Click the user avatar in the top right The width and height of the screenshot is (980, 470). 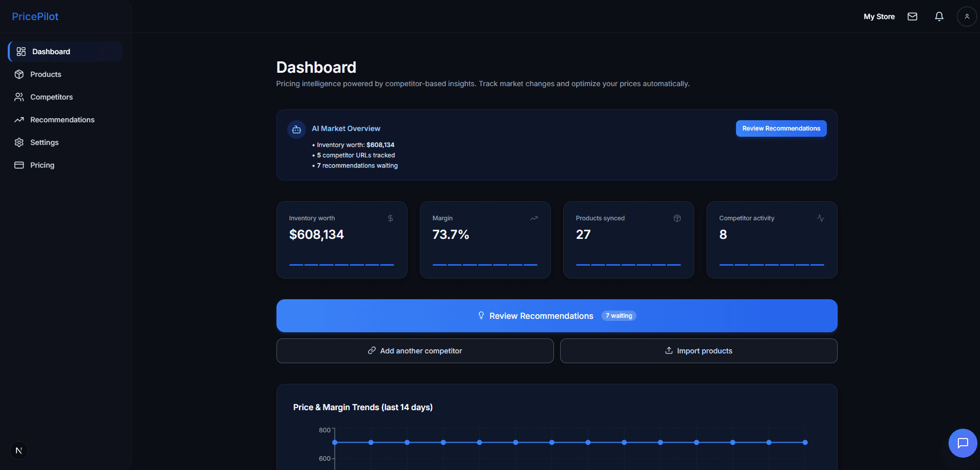967,16
